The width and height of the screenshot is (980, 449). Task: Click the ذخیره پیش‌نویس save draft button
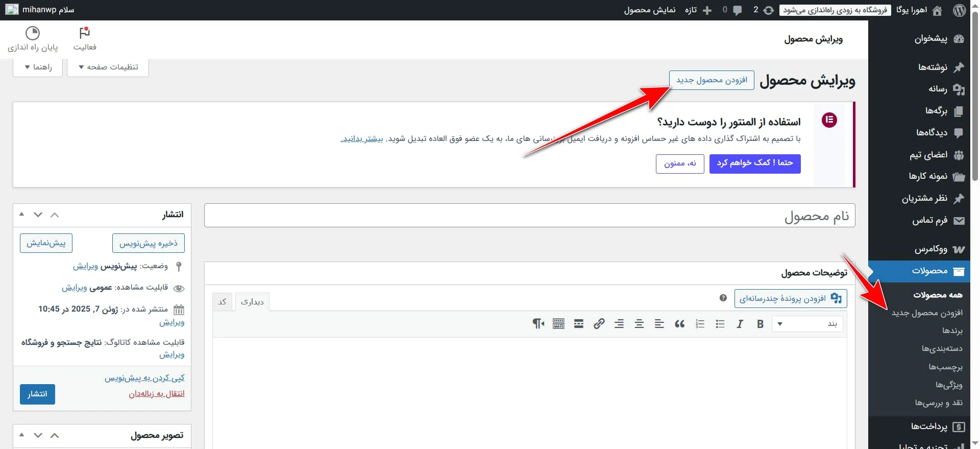point(148,243)
